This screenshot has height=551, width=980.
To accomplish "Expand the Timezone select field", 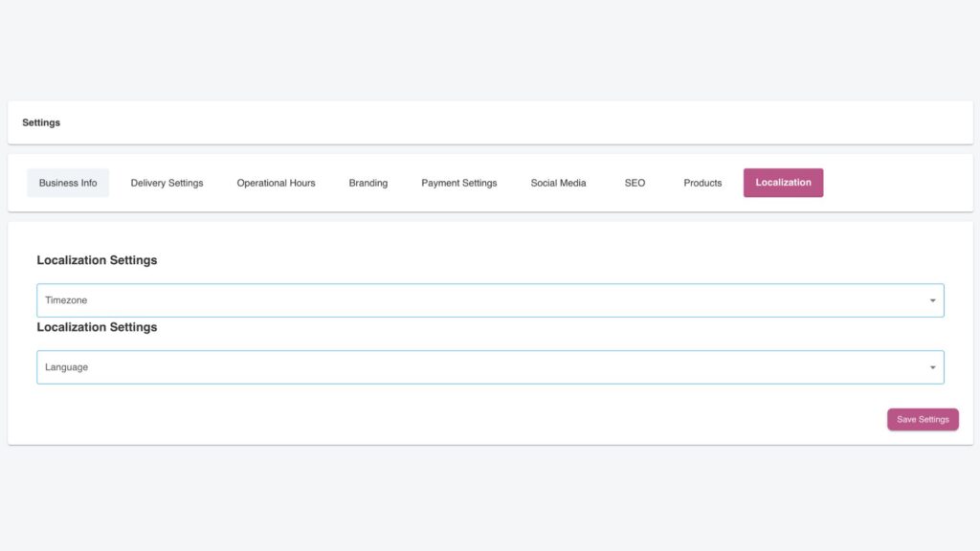I will coord(479,300).
